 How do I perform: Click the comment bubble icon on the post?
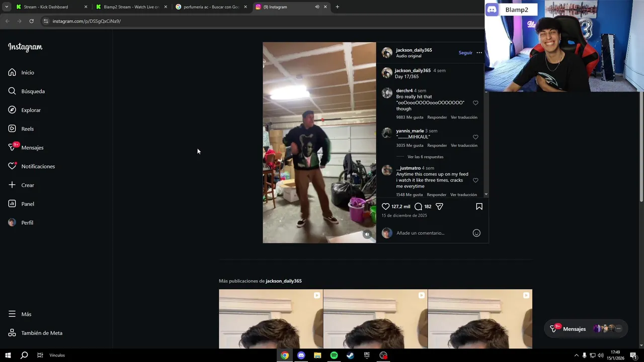418,207
